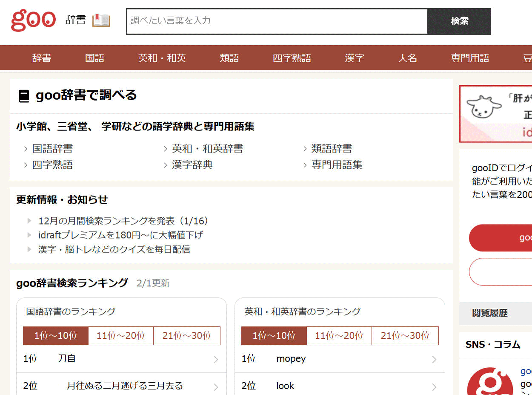Viewport: 532px width, 395px height.
Task: Select 11位～20位 in 国語辞書 ranking
Action: tap(121, 336)
